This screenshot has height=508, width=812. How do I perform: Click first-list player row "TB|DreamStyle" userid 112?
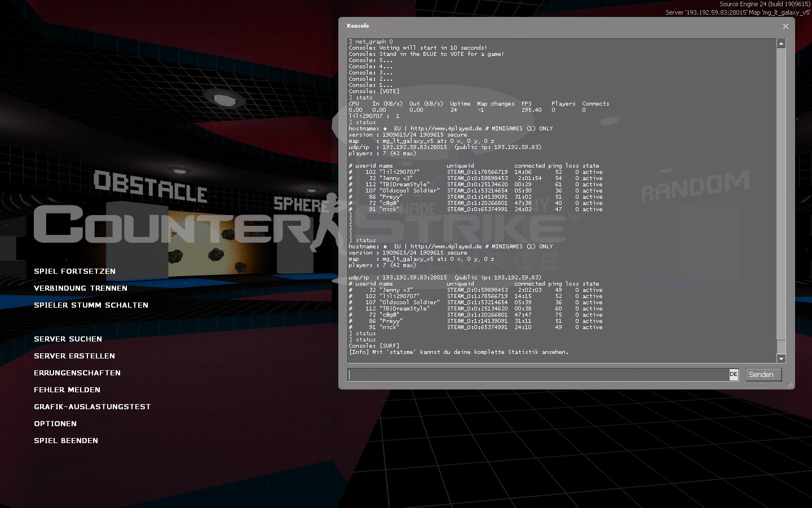point(475,185)
